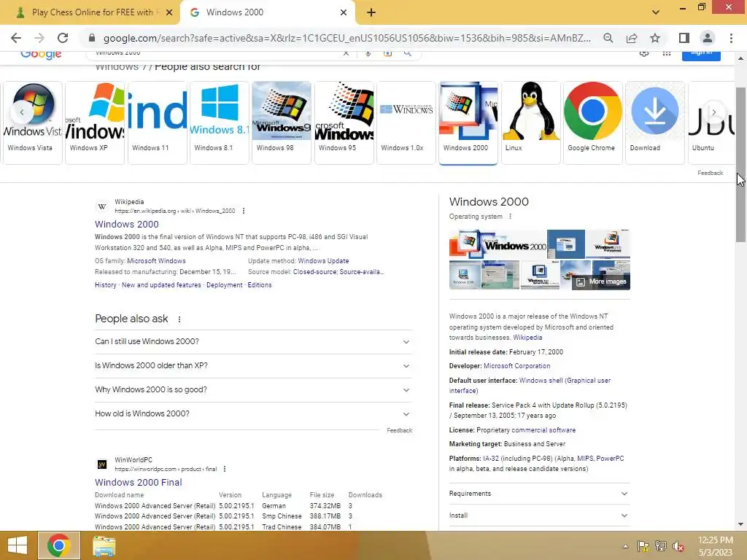747x560 pixels.
Task: Expand 'How old is Windows 2000?'
Action: click(x=253, y=414)
